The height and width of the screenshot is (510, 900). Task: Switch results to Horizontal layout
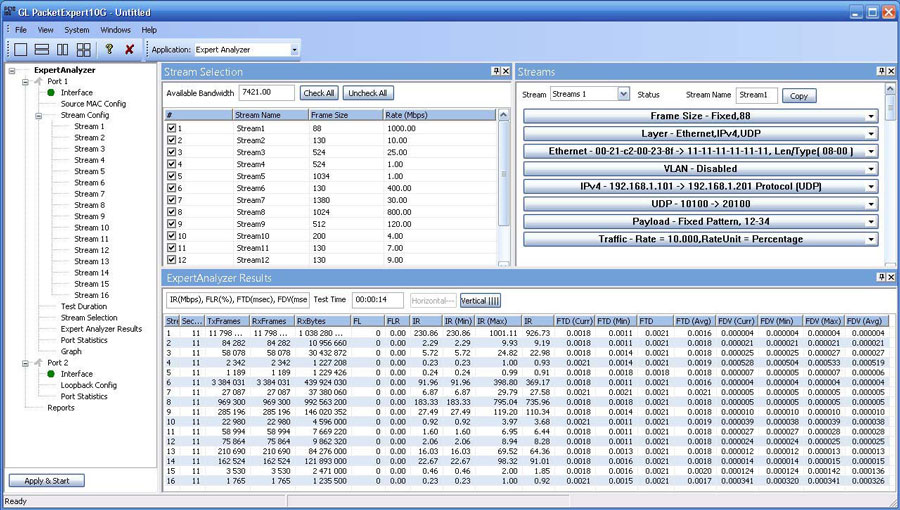[x=433, y=301]
